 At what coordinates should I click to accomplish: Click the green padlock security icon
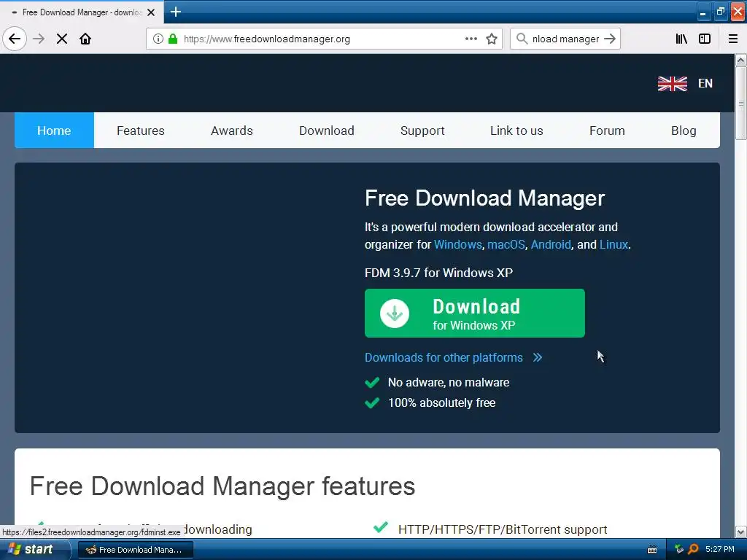coord(173,39)
